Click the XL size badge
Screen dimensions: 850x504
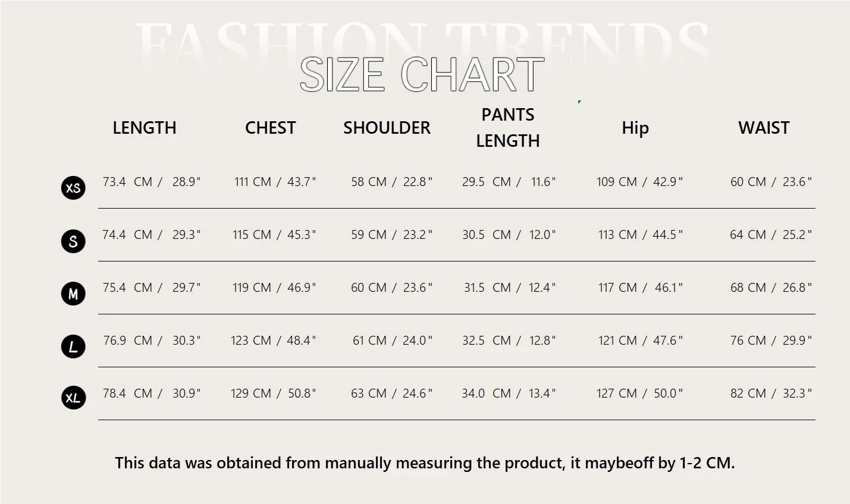[x=73, y=398]
